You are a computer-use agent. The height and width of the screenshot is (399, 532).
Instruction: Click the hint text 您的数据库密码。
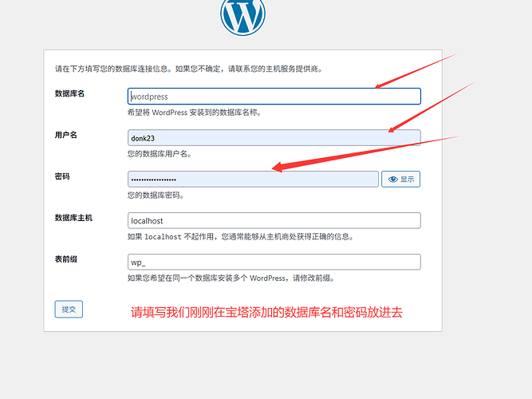click(x=156, y=196)
